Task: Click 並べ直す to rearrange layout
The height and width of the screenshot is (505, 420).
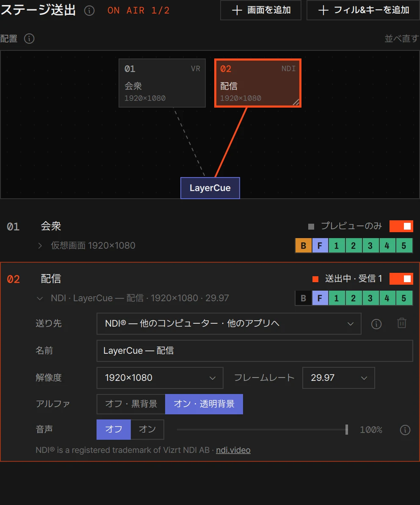Action: (402, 39)
